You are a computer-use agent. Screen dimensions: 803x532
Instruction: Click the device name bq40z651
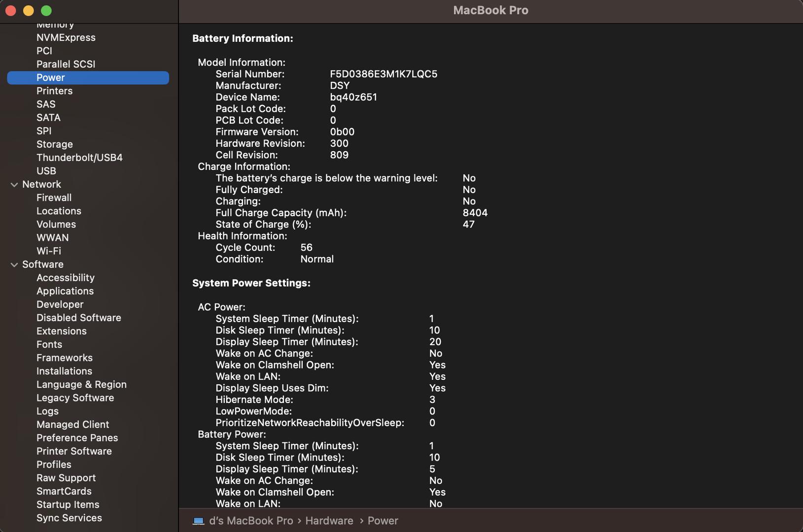353,97
